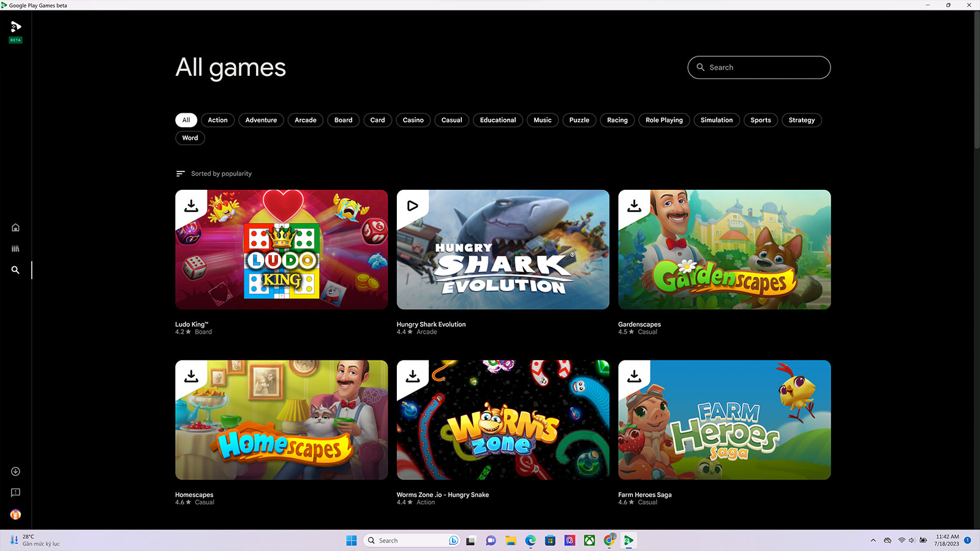Choose the Racing category chip
Screen dimensions: 980x551
pyautogui.click(x=617, y=120)
